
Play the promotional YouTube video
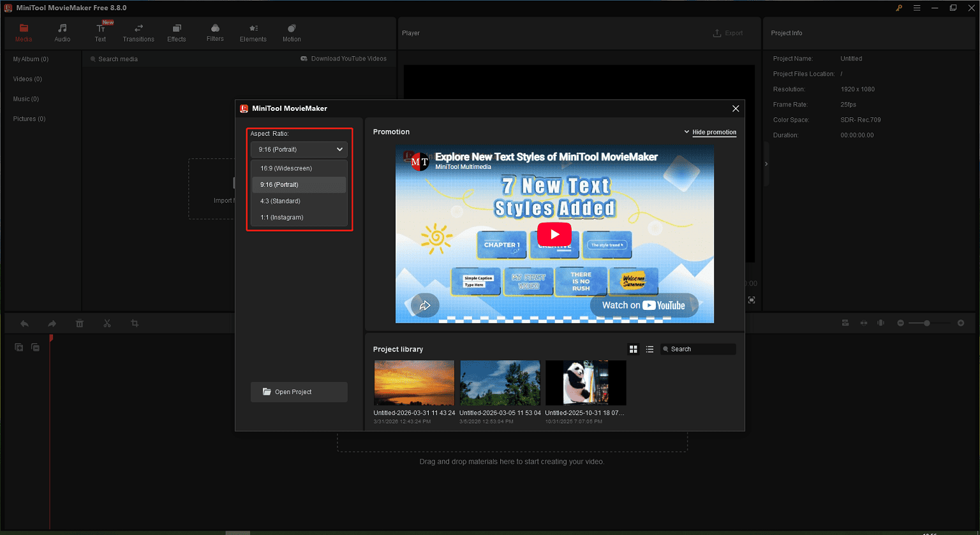pyautogui.click(x=554, y=234)
